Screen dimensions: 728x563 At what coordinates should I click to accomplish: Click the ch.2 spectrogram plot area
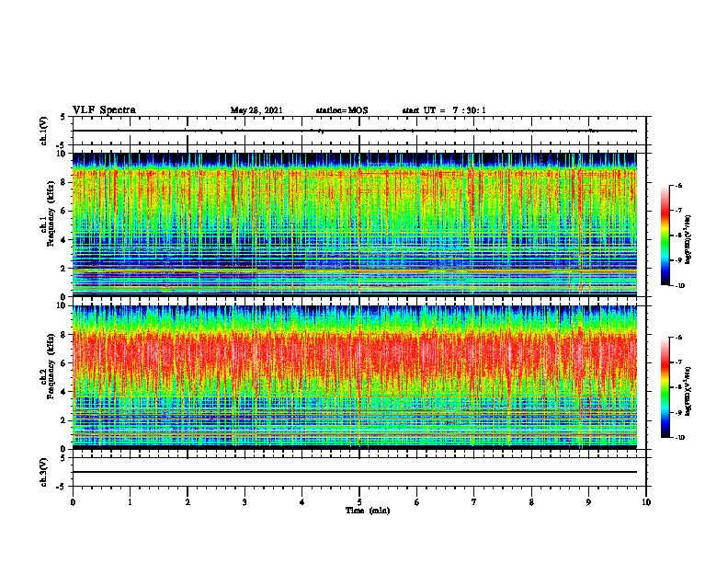pos(355,377)
